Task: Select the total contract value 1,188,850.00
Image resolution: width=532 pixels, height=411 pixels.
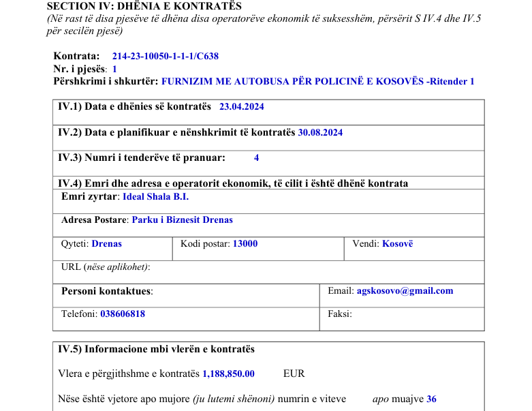Action: 229,374
